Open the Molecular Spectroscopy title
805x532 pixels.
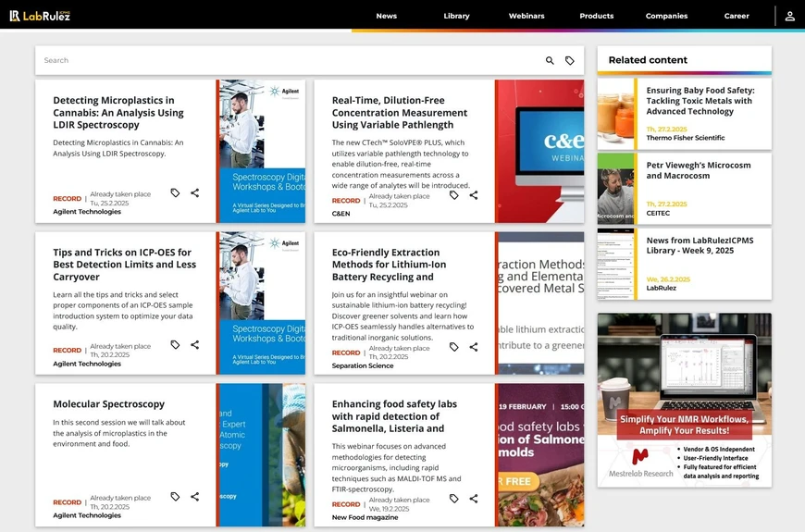tap(109, 404)
